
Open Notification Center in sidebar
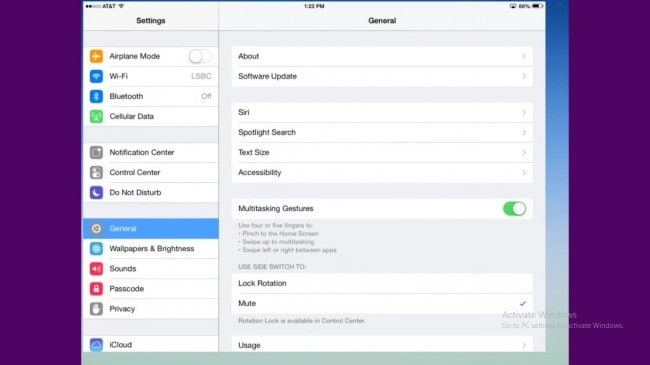(x=151, y=152)
